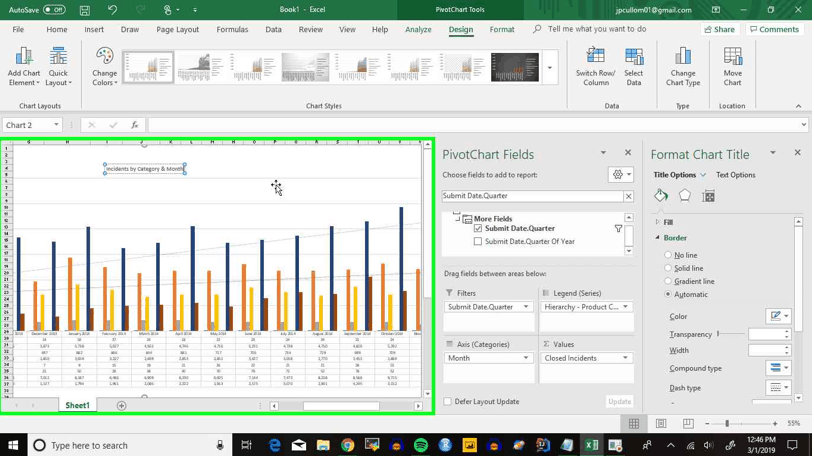Open the Quick Layout gallery

point(58,66)
